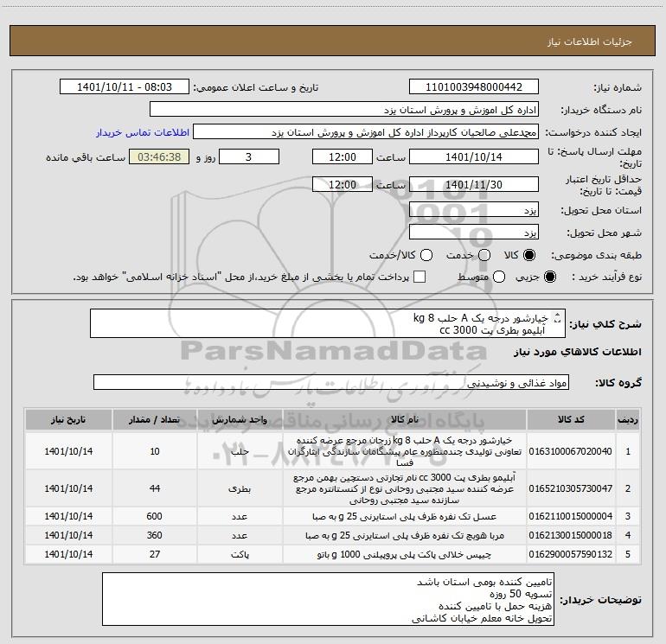Click the تعداد / مقدار column header

154,420
